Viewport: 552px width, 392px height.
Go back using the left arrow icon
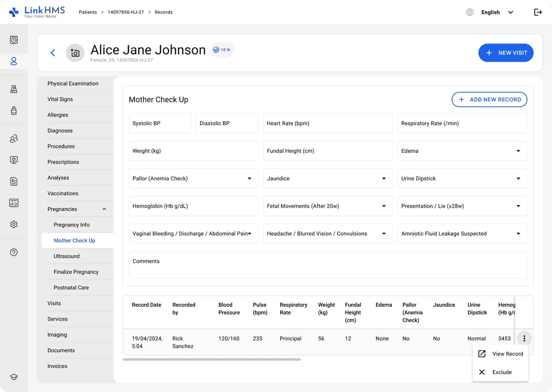[53, 53]
